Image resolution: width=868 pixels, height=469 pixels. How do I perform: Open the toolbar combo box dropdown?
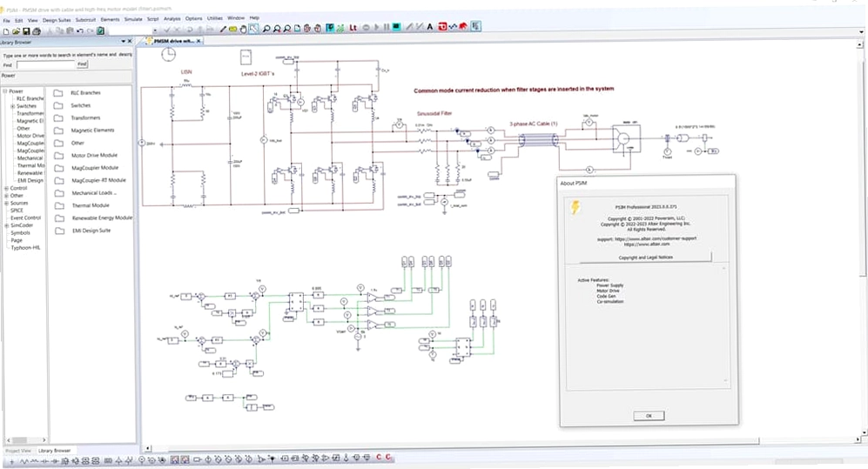click(x=154, y=31)
